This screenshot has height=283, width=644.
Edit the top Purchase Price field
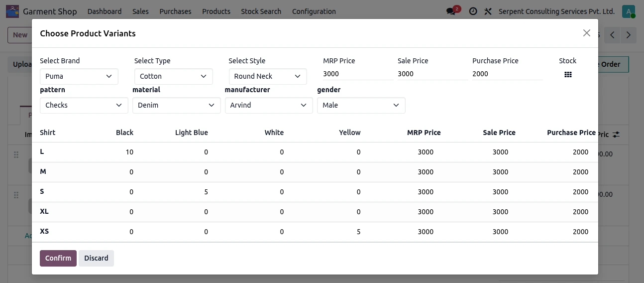(507, 74)
